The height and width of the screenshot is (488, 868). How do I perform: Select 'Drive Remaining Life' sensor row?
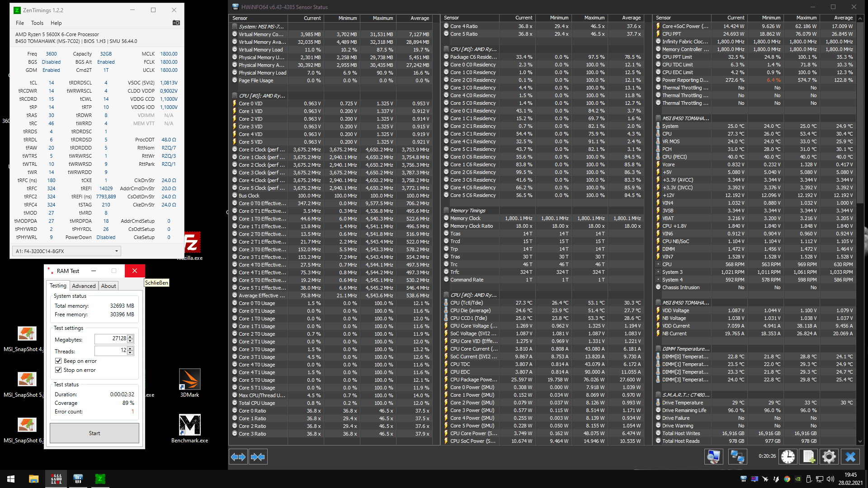click(755, 410)
